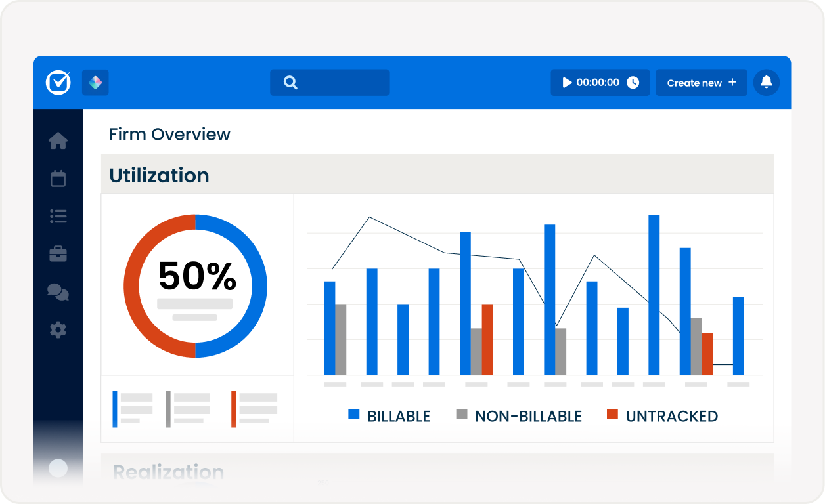Open the Home icon in the sidebar

58,139
